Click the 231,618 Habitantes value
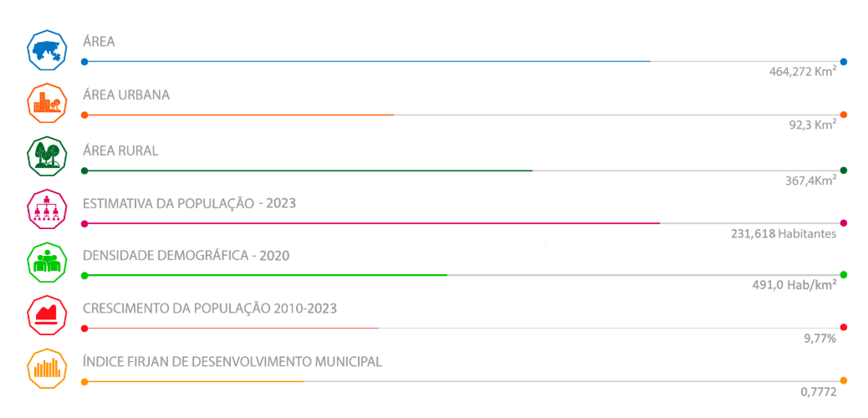 (784, 234)
